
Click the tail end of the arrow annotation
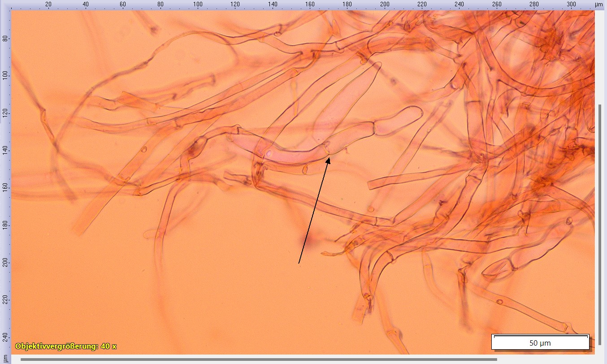pyautogui.click(x=299, y=263)
